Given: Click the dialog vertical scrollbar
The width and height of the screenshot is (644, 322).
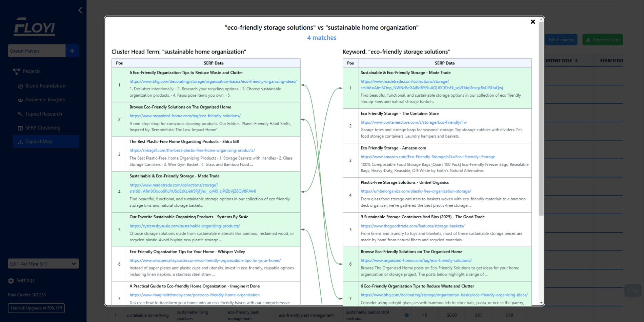Looking at the screenshot, I should [541, 119].
